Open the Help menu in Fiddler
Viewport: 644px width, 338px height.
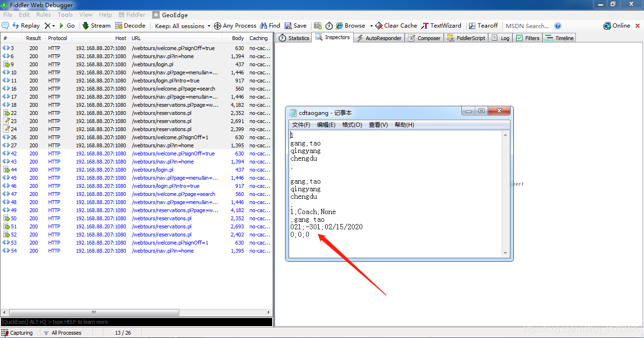(105, 15)
